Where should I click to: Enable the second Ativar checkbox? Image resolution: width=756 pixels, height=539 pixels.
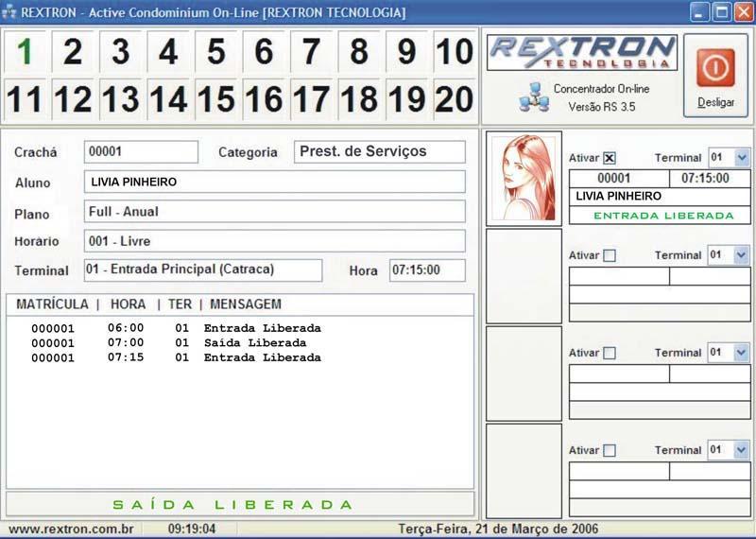pyautogui.click(x=610, y=255)
